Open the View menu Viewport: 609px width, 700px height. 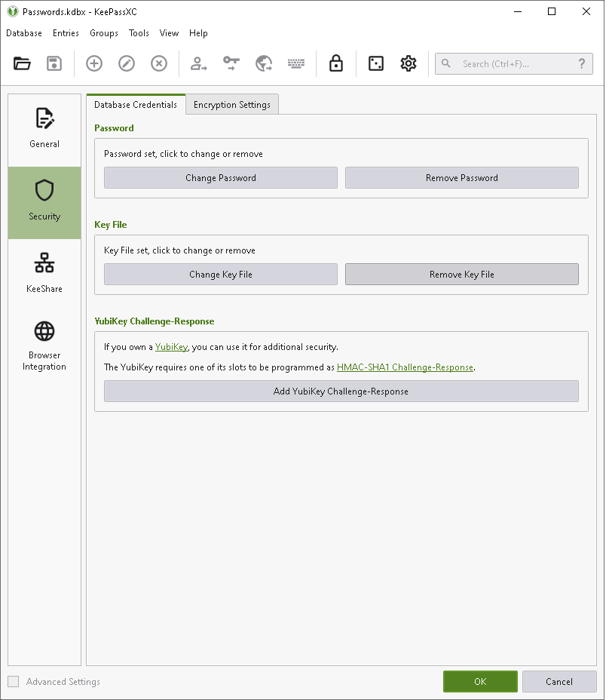(x=169, y=33)
